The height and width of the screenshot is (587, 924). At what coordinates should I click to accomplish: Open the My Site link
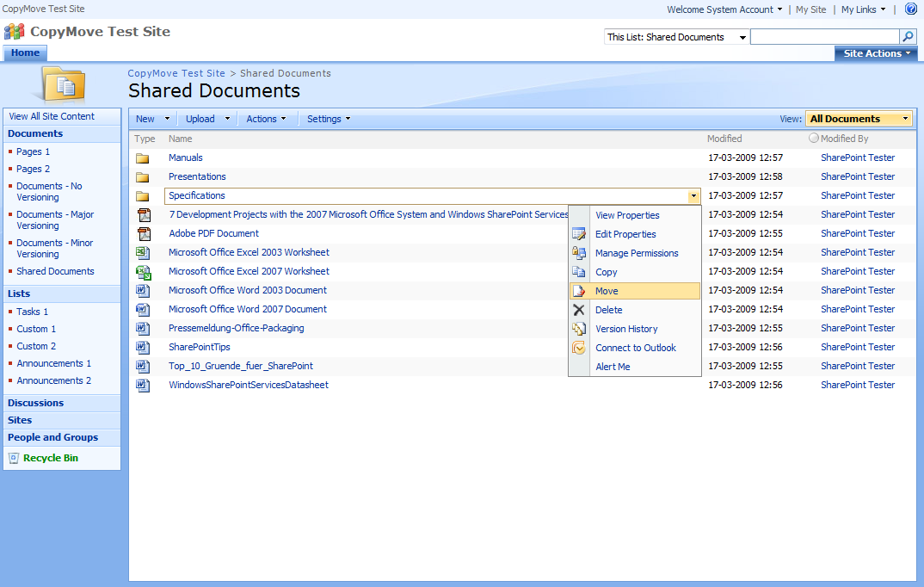810,9
